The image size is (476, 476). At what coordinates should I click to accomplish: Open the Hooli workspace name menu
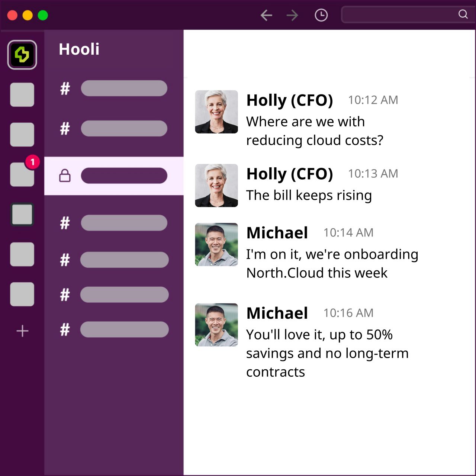(x=79, y=49)
